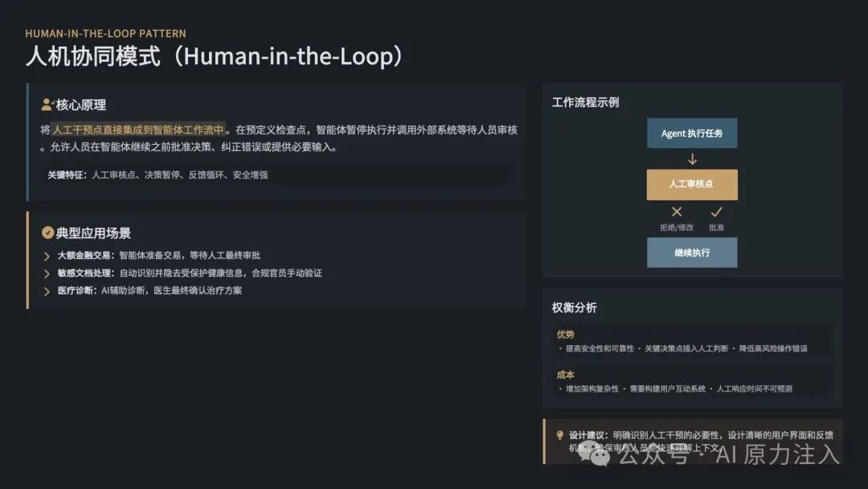
Task: Click the highlighted phrase 人工干预点直接集成到智能体工作流中
Action: tap(138, 129)
